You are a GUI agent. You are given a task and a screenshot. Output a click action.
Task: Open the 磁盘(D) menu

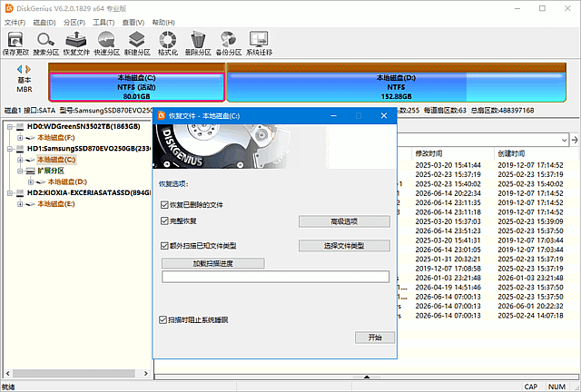[44, 23]
